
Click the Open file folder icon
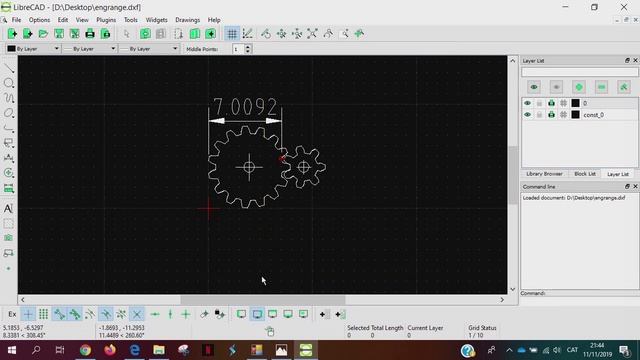pyautogui.click(x=43, y=34)
